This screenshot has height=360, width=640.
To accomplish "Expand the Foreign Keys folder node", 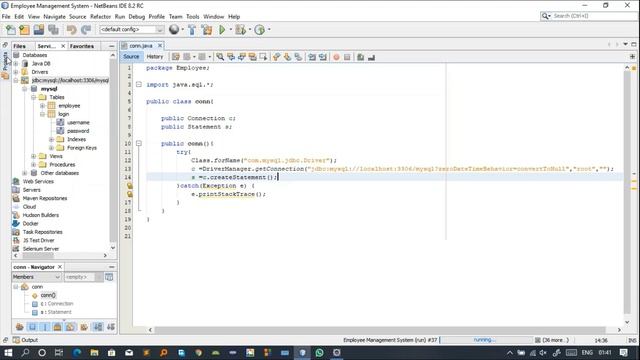I will [x=51, y=148].
